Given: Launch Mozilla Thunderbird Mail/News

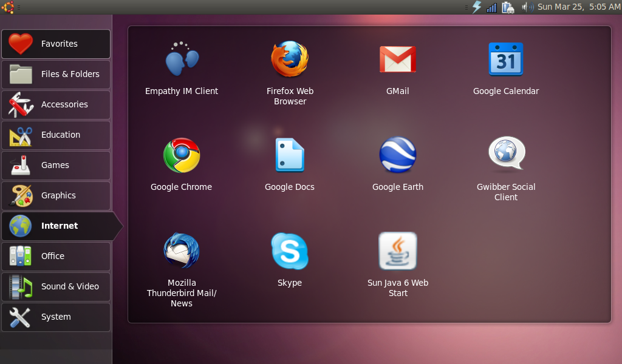Looking at the screenshot, I should [181, 251].
